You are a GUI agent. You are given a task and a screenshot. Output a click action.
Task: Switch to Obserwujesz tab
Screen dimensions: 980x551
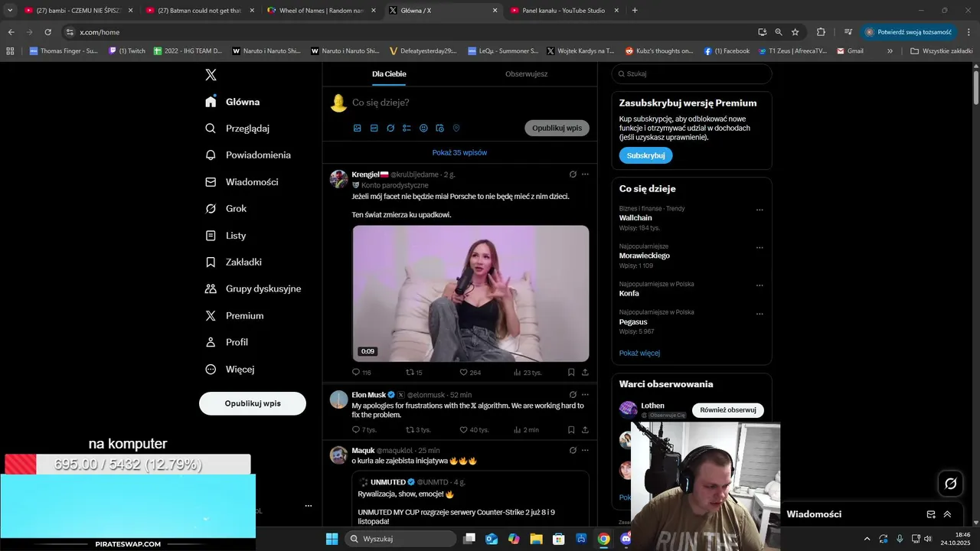click(526, 74)
